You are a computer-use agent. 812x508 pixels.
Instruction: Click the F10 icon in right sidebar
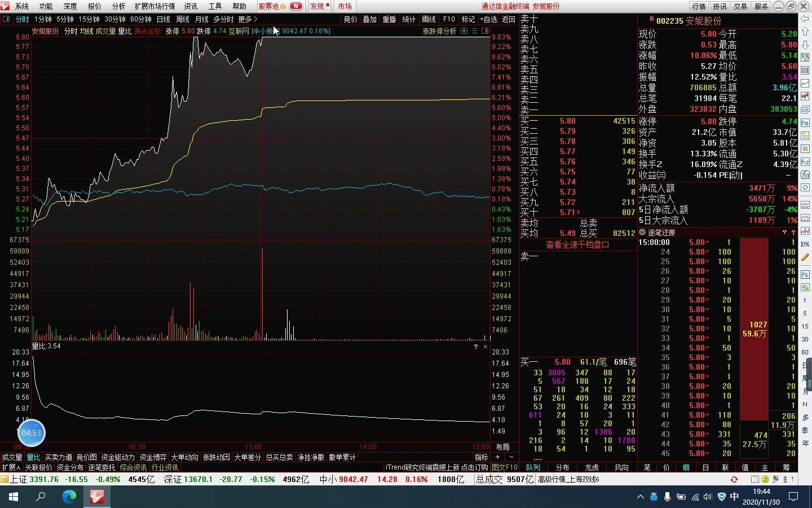tap(805, 122)
